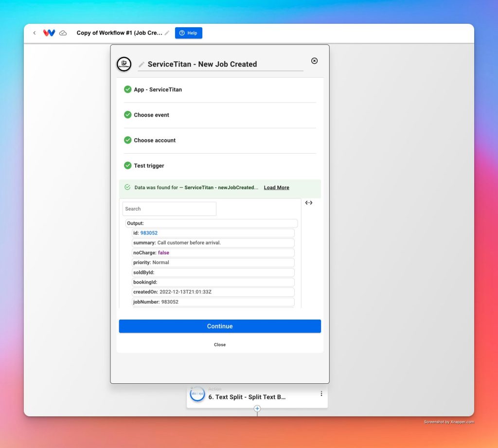This screenshot has width=498, height=448.
Task: Rename the step using the pencil icon
Action: pyautogui.click(x=142, y=64)
